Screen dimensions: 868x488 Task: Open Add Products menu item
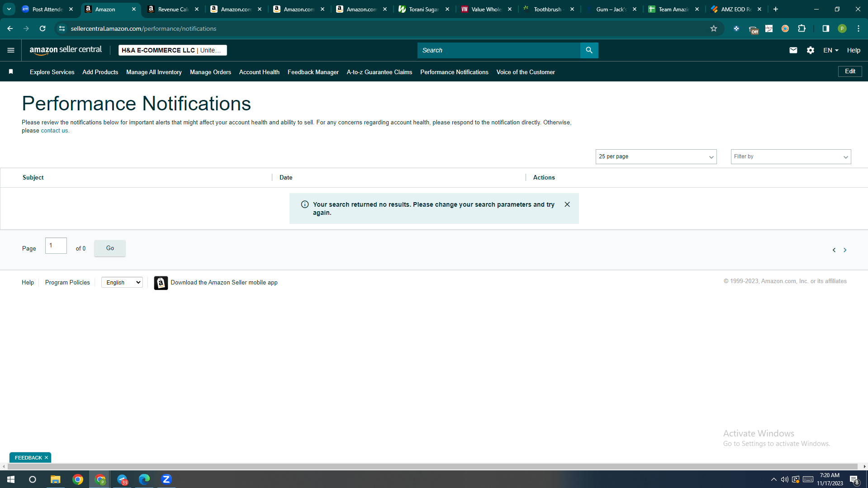[x=100, y=72]
